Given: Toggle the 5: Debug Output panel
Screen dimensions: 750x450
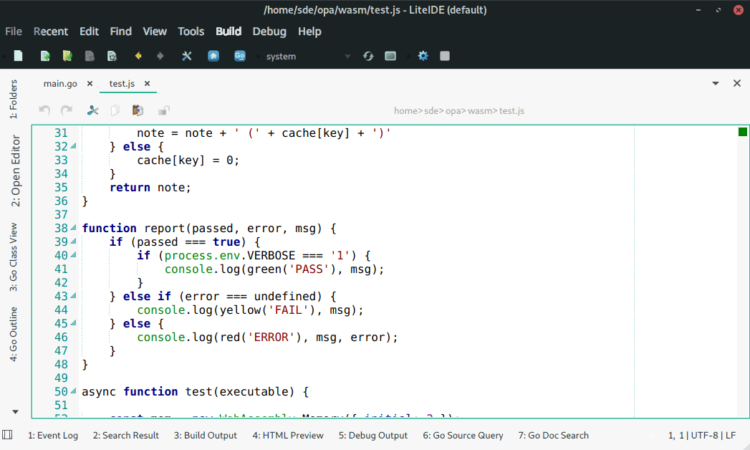Looking at the screenshot, I should pos(373,436).
